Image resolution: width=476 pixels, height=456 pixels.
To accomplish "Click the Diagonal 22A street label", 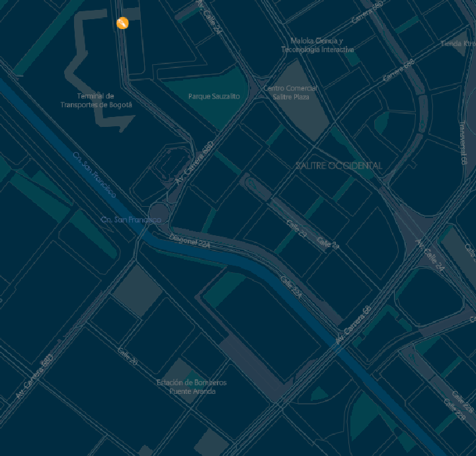I will coord(190,241).
